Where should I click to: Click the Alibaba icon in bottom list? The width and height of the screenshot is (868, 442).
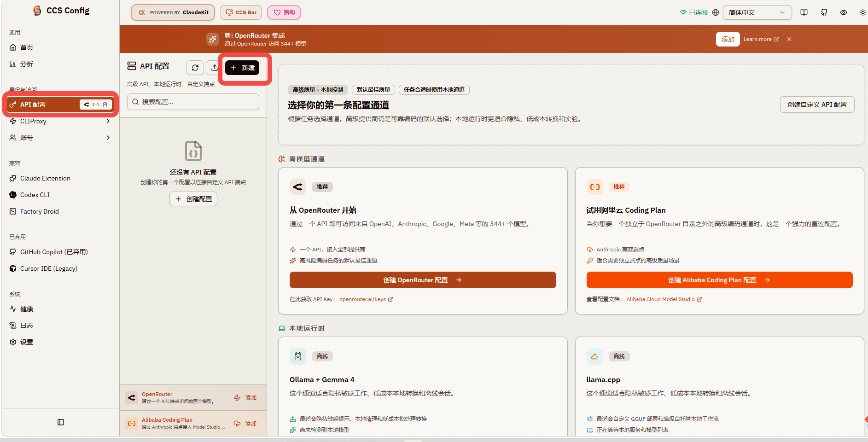(x=132, y=424)
